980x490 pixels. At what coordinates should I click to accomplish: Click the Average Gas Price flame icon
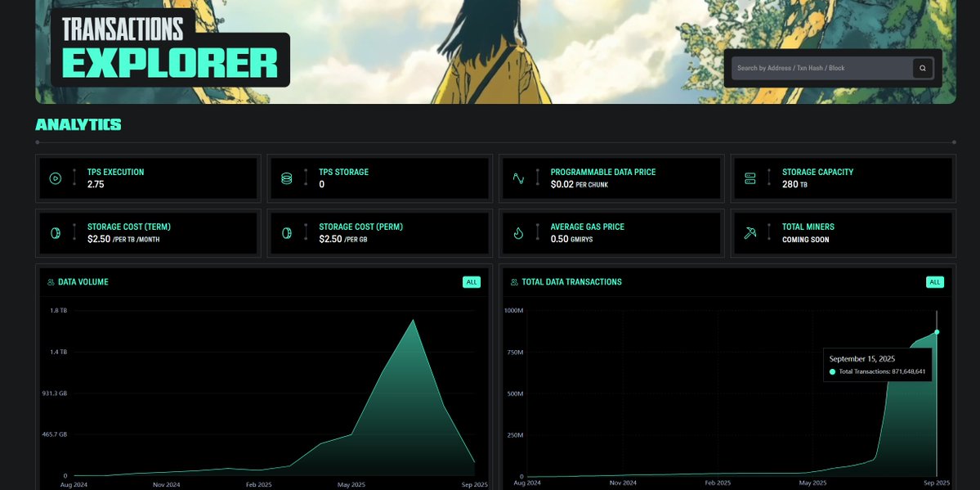(518, 233)
